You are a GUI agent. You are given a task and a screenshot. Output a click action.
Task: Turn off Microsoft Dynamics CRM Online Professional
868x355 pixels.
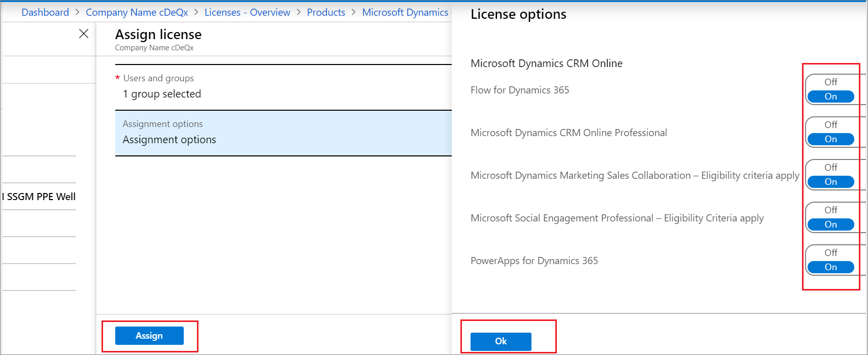pos(830,125)
